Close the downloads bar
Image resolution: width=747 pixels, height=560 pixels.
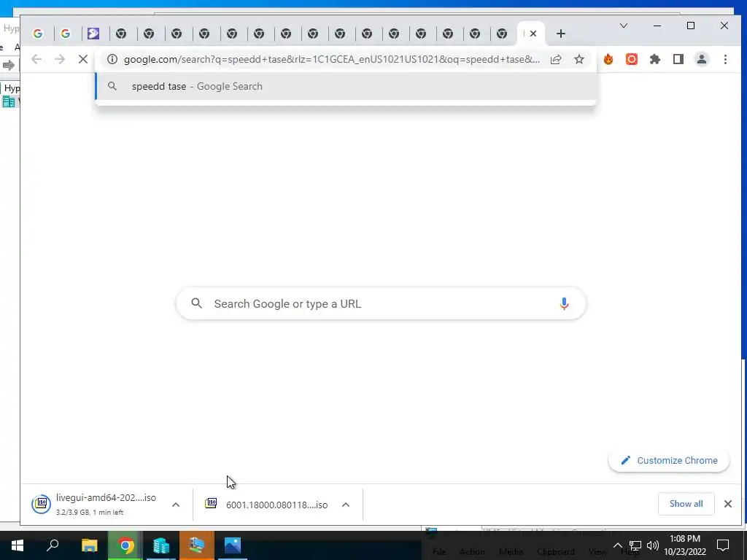728,504
